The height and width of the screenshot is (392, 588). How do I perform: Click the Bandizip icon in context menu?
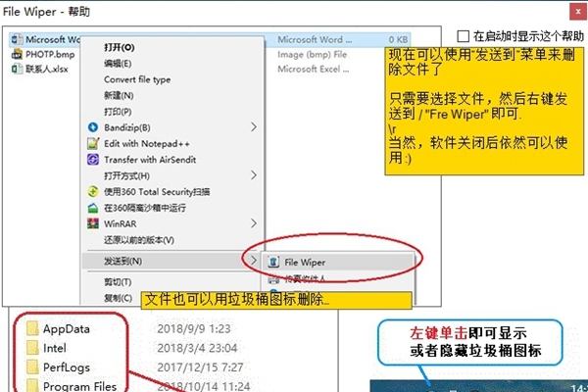[x=93, y=127]
